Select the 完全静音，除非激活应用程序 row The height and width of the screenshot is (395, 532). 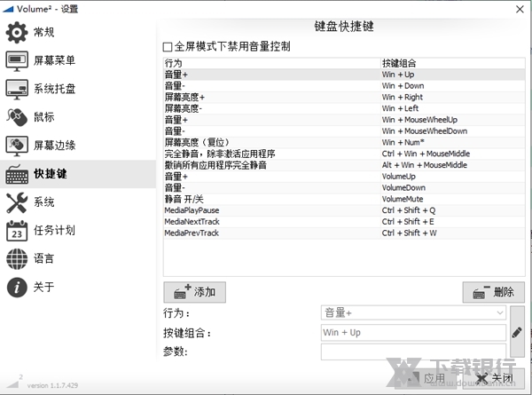pyautogui.click(x=344, y=154)
